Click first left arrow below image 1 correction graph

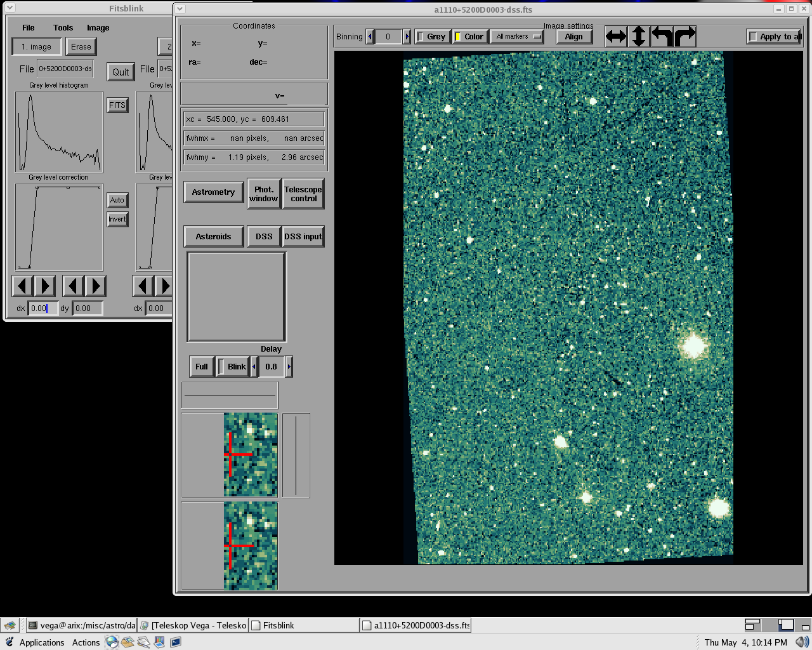23,286
